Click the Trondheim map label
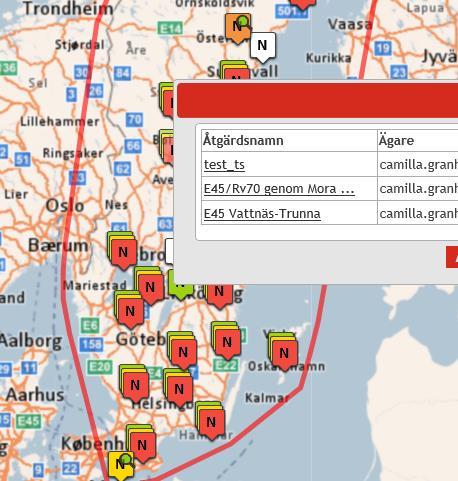Image resolution: width=458 pixels, height=481 pixels. pyautogui.click(x=68, y=8)
